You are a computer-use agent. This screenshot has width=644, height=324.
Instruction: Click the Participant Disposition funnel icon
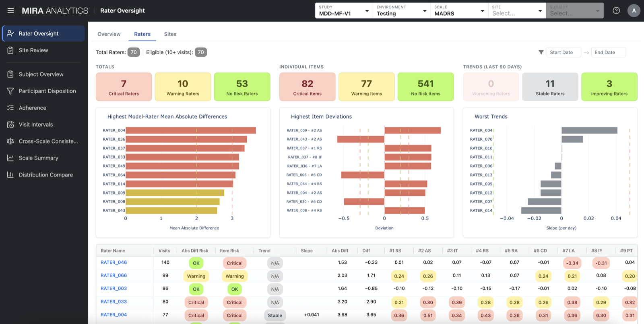(10, 91)
